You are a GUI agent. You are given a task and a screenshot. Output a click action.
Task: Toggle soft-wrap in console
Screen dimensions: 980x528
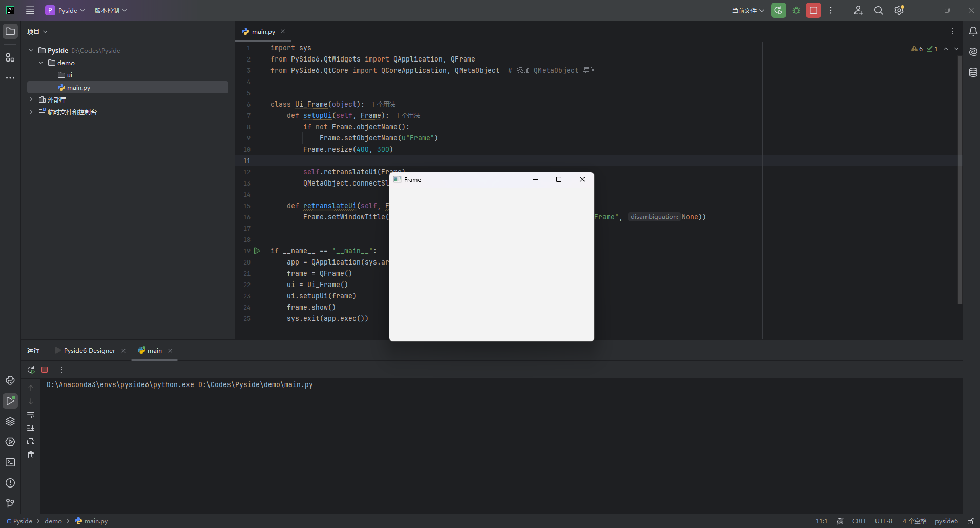(x=31, y=415)
